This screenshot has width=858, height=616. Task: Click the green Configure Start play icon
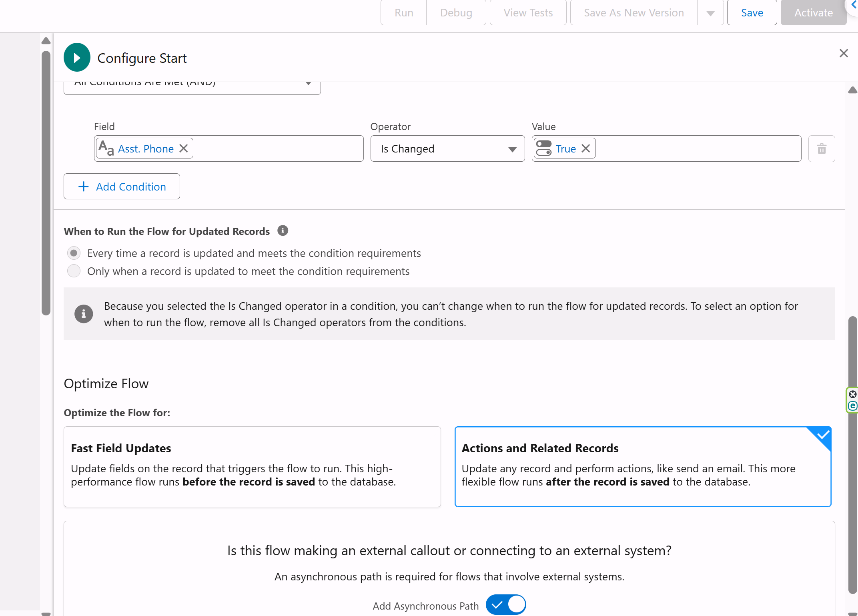(x=77, y=58)
